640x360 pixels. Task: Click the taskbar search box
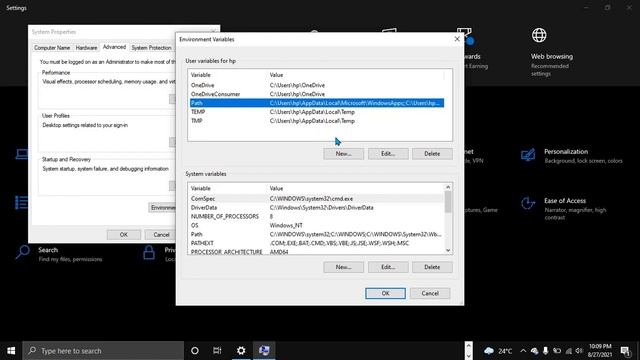(x=103, y=351)
